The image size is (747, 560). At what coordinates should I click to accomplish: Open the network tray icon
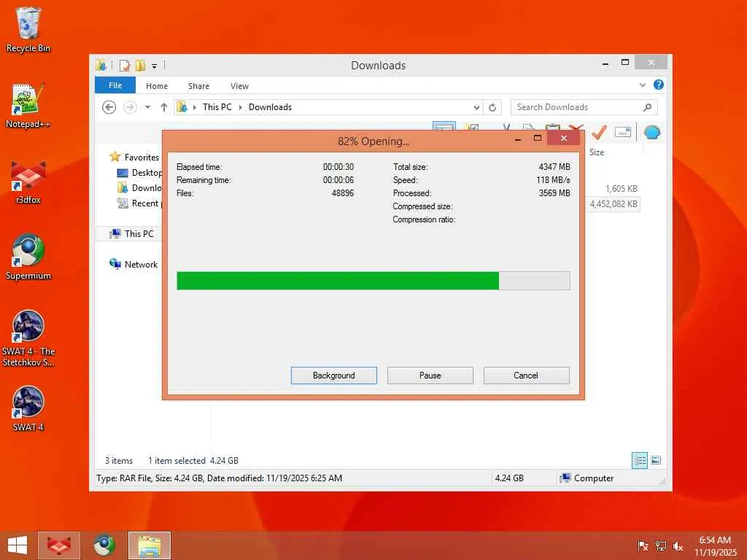click(x=660, y=546)
